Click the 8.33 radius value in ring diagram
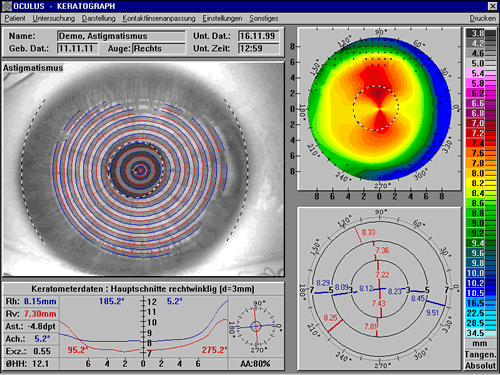This screenshot has width=500, height=375. pyautogui.click(x=368, y=232)
